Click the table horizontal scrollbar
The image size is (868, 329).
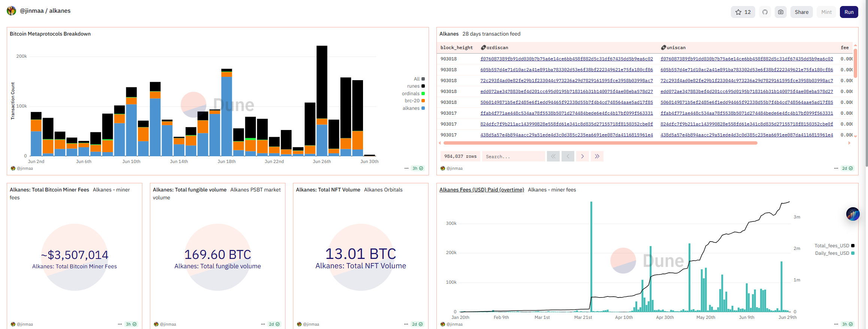coord(600,143)
